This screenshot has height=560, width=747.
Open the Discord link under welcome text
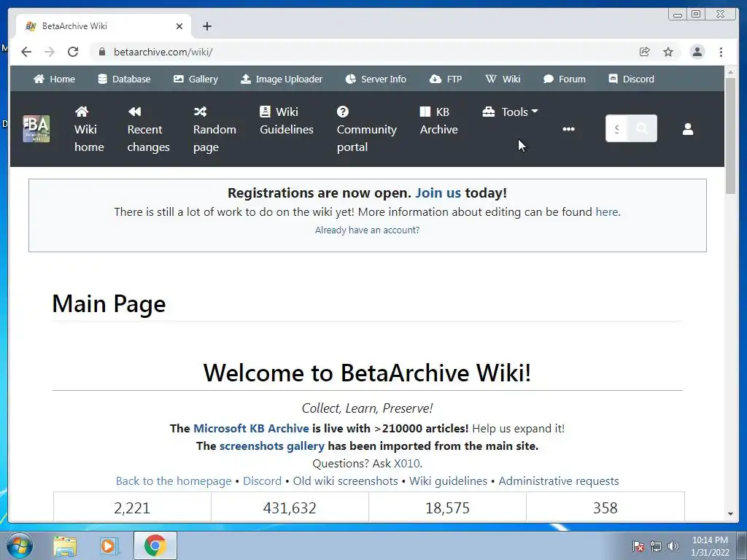tap(262, 481)
